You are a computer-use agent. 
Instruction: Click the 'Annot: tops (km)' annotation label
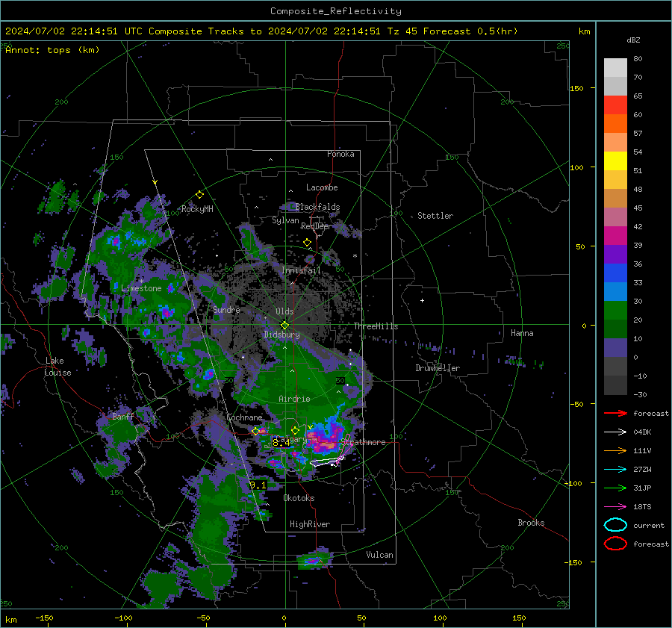(52, 50)
